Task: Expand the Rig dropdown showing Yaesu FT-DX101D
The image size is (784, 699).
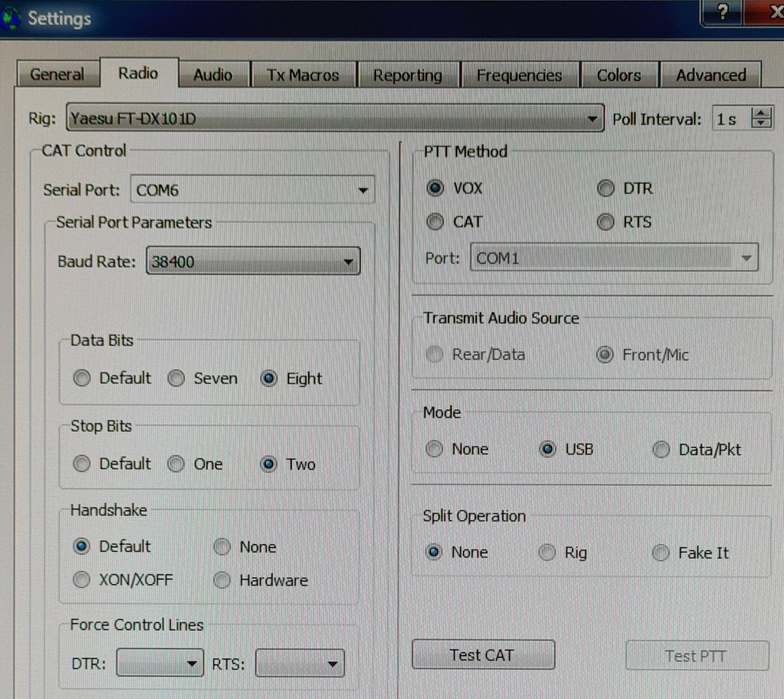Action: pyautogui.click(x=335, y=118)
